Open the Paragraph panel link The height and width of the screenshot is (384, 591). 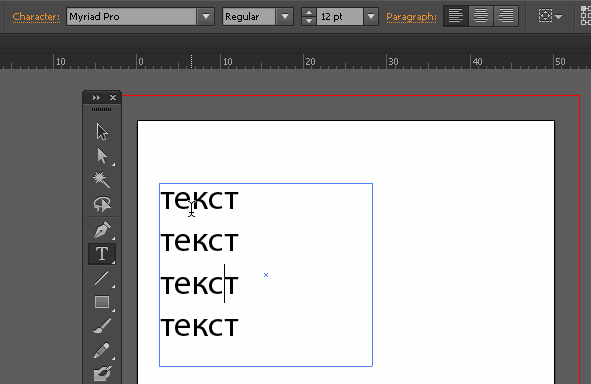pyautogui.click(x=411, y=17)
